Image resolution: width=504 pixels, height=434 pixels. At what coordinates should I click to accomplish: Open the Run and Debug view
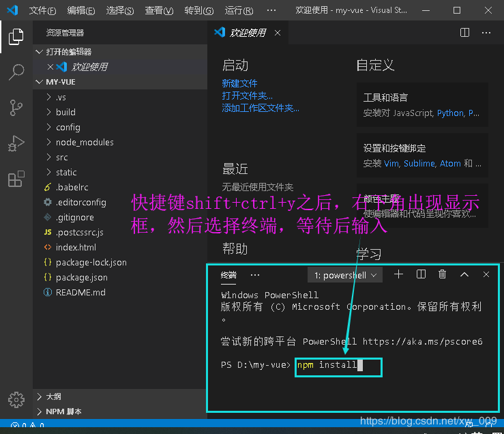coord(16,143)
